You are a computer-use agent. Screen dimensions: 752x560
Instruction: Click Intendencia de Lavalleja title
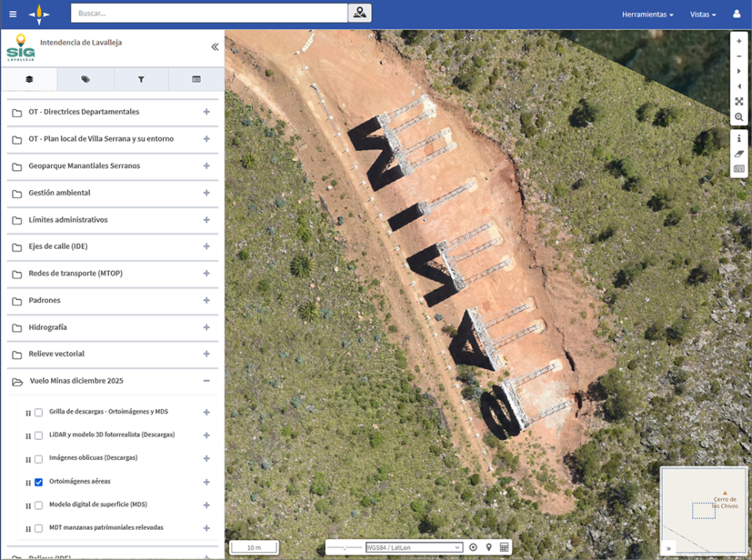(x=81, y=42)
